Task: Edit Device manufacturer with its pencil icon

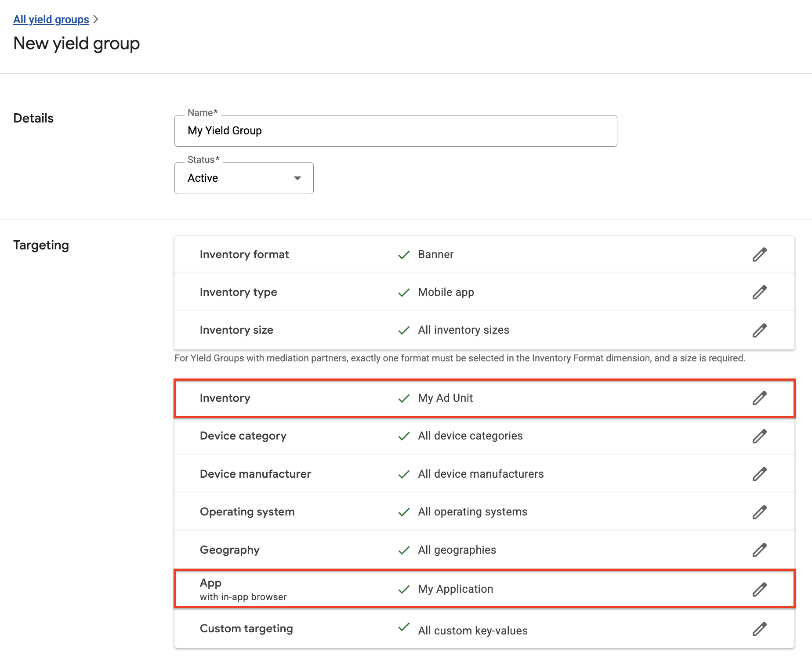Action: pyautogui.click(x=759, y=474)
